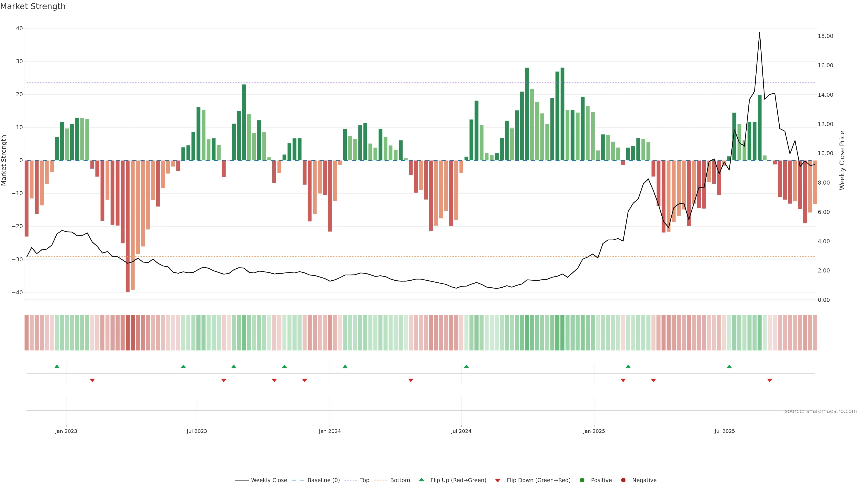Click flip-up triangle marker near Jul 2025
Viewport: 868px width, 488px height.
pyautogui.click(x=729, y=366)
